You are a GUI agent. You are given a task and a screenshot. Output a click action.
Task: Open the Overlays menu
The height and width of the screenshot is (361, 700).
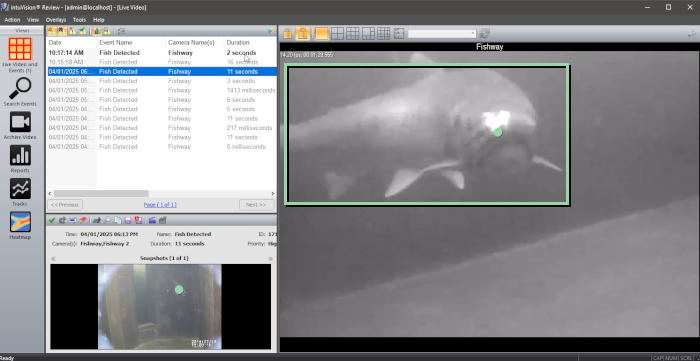point(56,20)
